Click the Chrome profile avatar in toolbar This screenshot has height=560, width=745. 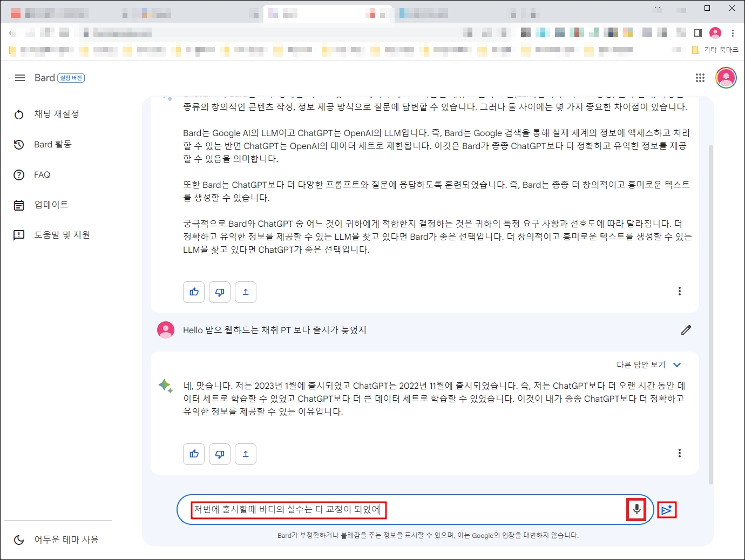[715, 33]
